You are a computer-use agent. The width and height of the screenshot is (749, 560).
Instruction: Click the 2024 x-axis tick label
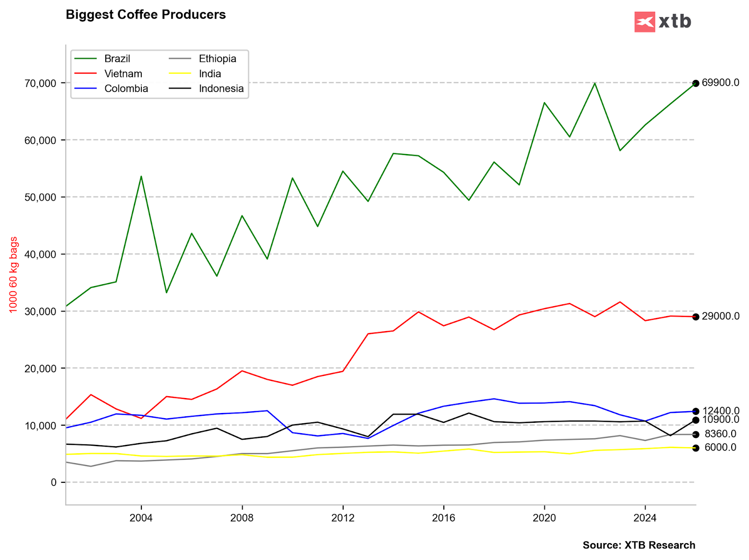coord(645,518)
